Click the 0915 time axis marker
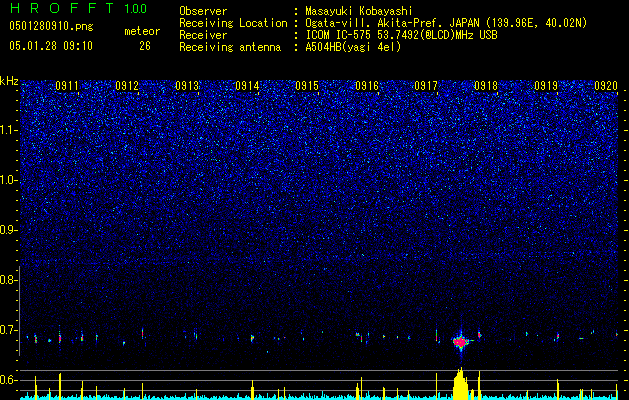Image resolution: width=629 pixels, height=400 pixels. [x=307, y=86]
